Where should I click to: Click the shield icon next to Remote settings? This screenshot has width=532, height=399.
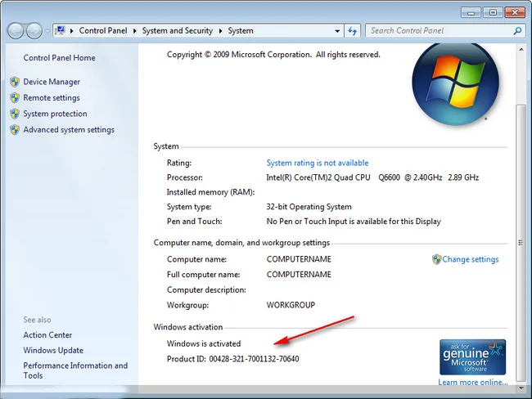[x=15, y=97]
